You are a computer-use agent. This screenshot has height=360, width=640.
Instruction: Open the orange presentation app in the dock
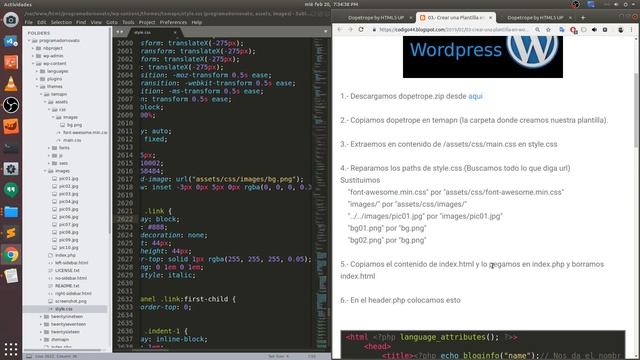[x=11, y=62]
